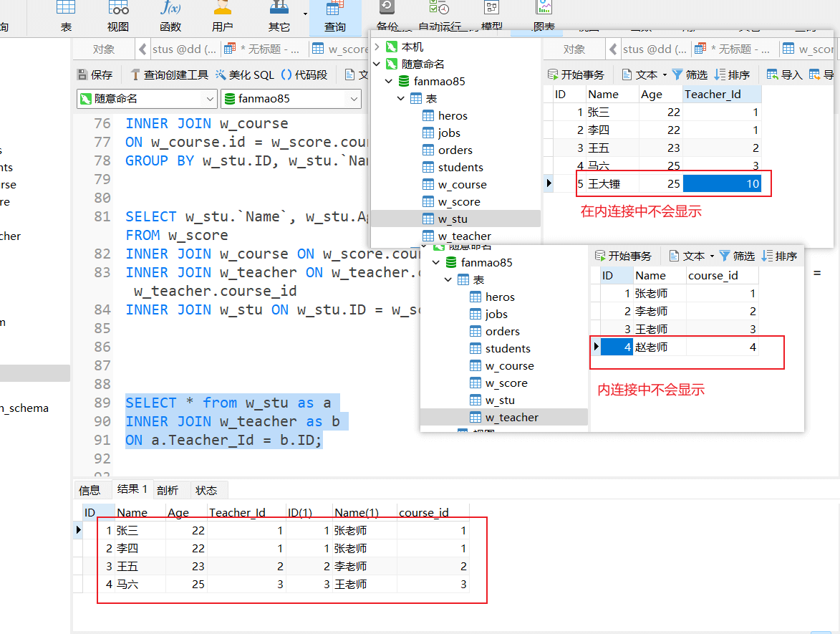Select w_teacher table in upper tree
Viewport: 840px width, 634px height.
coord(456,236)
